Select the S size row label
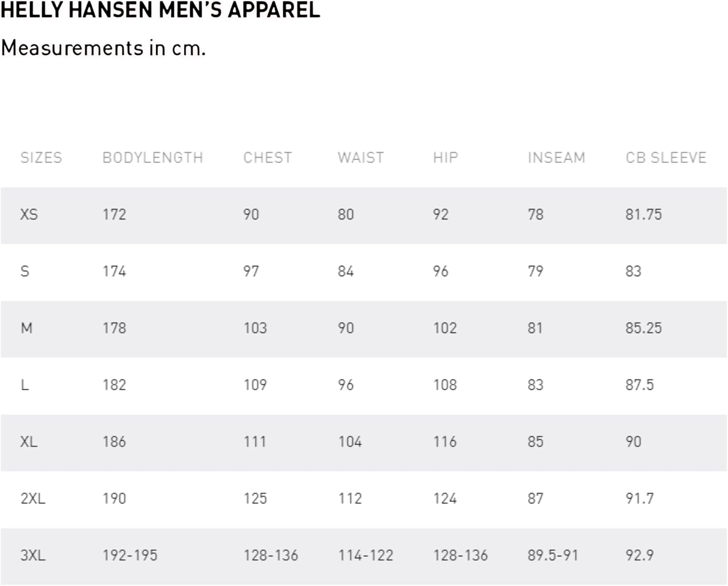 25,271
